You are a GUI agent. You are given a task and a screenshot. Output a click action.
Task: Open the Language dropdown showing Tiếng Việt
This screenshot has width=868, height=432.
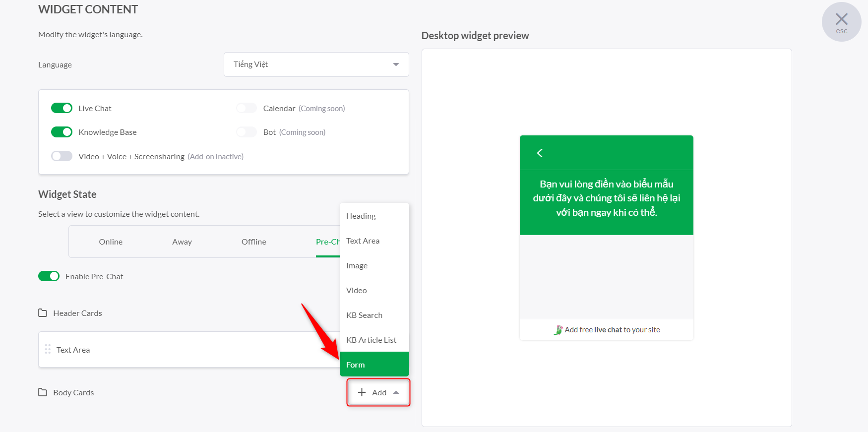click(316, 64)
